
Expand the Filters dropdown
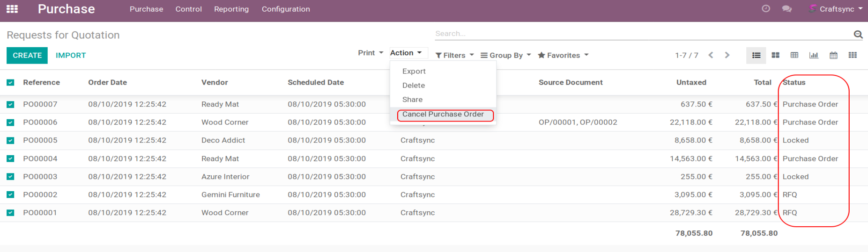(x=454, y=55)
